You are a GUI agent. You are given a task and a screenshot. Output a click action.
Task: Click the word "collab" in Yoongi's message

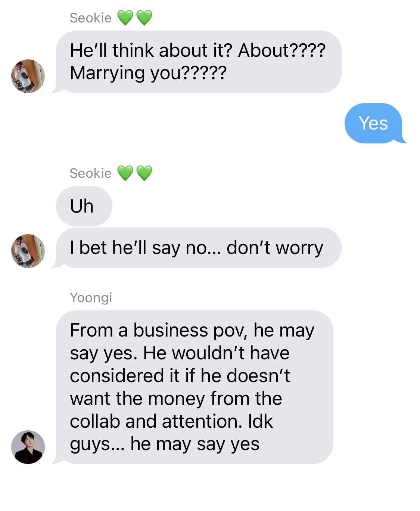pyautogui.click(x=95, y=421)
